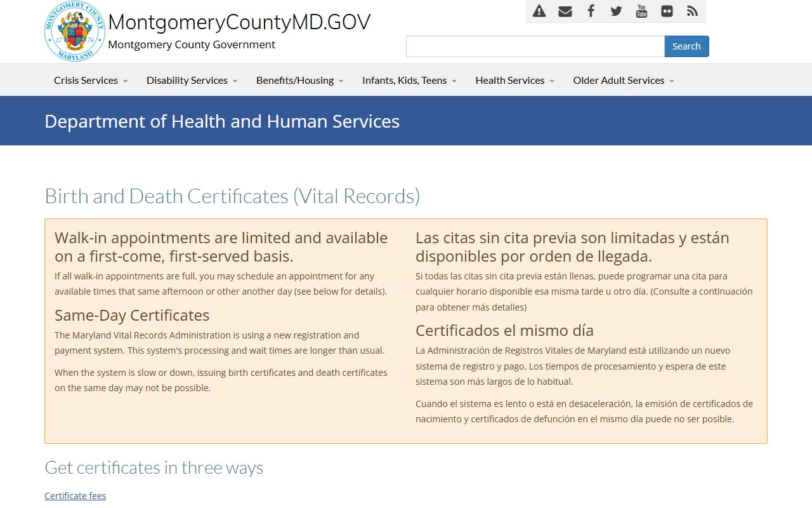The width and height of the screenshot is (812, 508).
Task: Open the YouTube icon
Action: tap(641, 11)
